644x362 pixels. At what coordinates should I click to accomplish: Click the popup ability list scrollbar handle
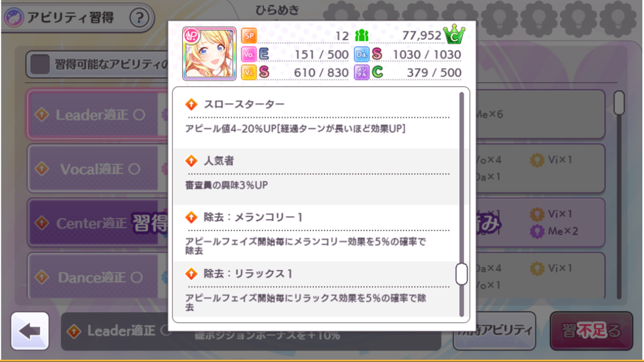coord(462,274)
